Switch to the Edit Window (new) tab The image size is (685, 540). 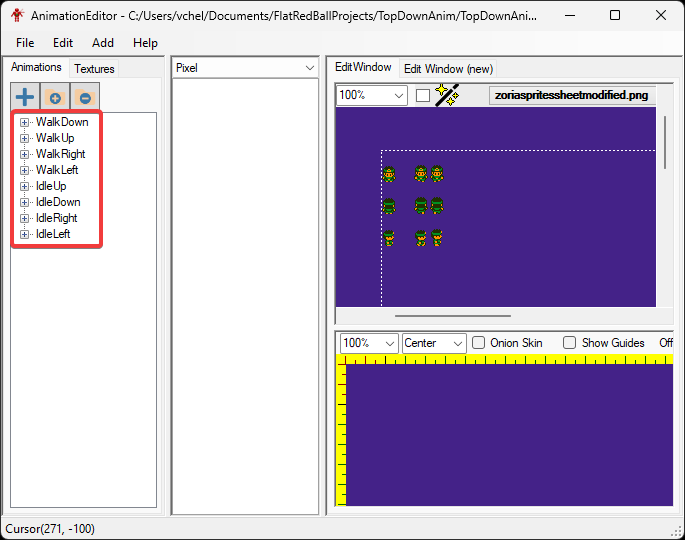(x=447, y=69)
